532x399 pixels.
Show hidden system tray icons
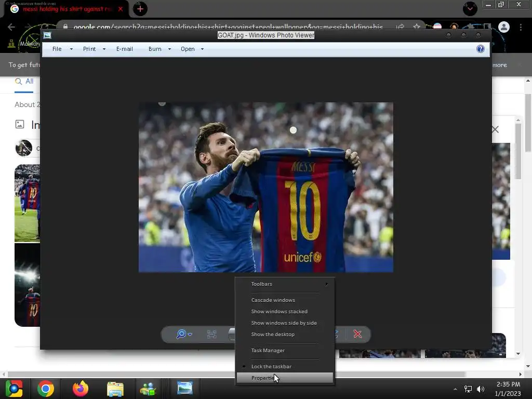[x=455, y=389]
